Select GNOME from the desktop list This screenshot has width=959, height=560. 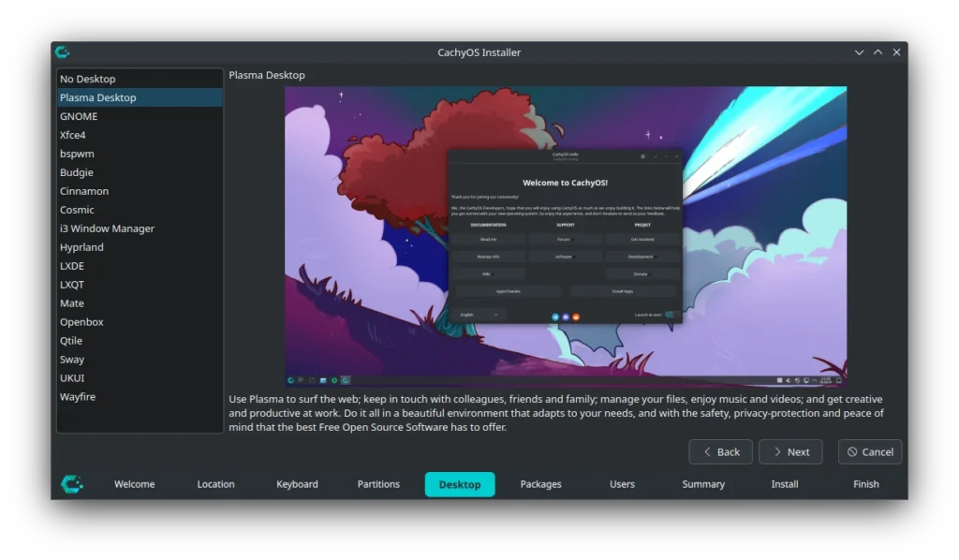79,116
